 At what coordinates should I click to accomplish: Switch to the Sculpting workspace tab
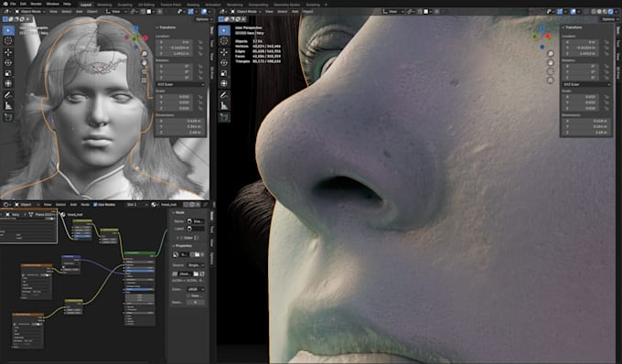tap(125, 5)
